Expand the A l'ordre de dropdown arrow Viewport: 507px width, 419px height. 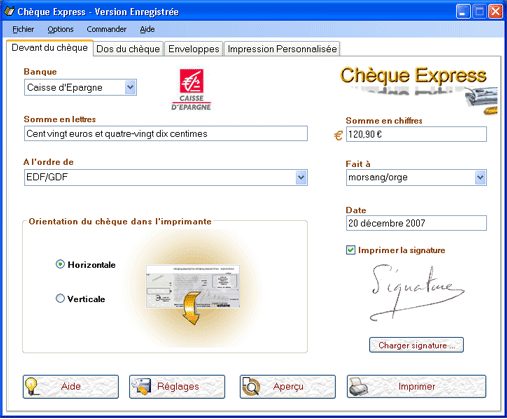(301, 177)
